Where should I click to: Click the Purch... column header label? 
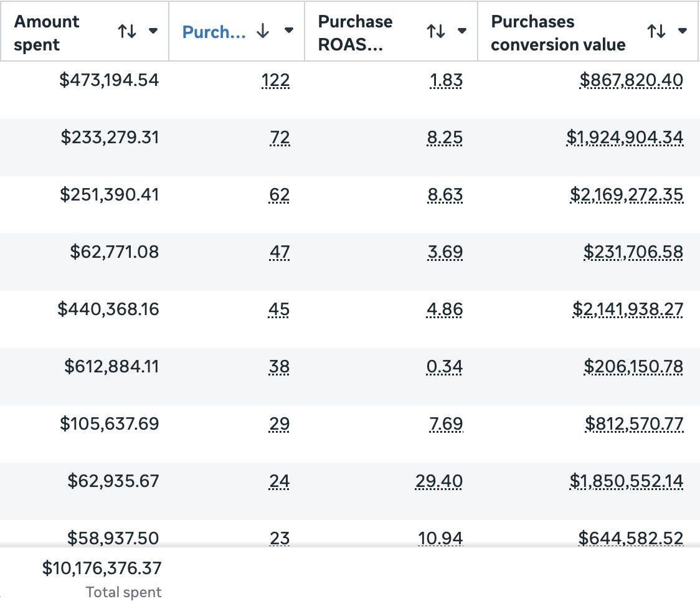click(214, 32)
